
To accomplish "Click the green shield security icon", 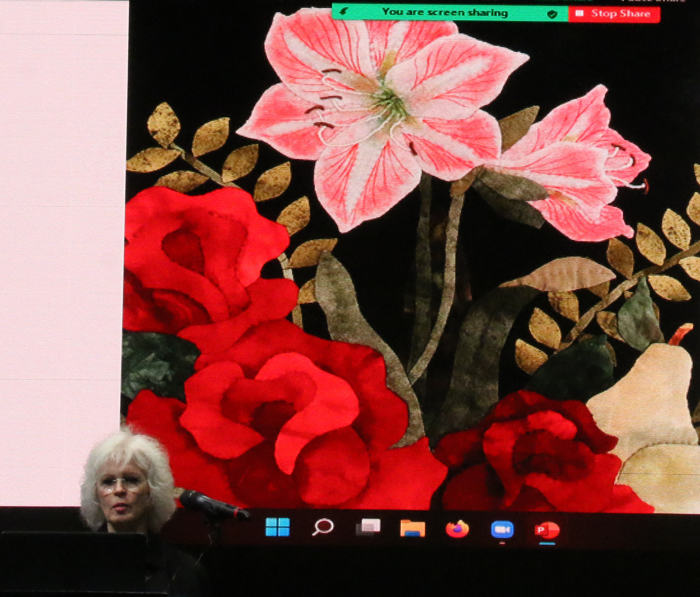I will pyautogui.click(x=553, y=14).
